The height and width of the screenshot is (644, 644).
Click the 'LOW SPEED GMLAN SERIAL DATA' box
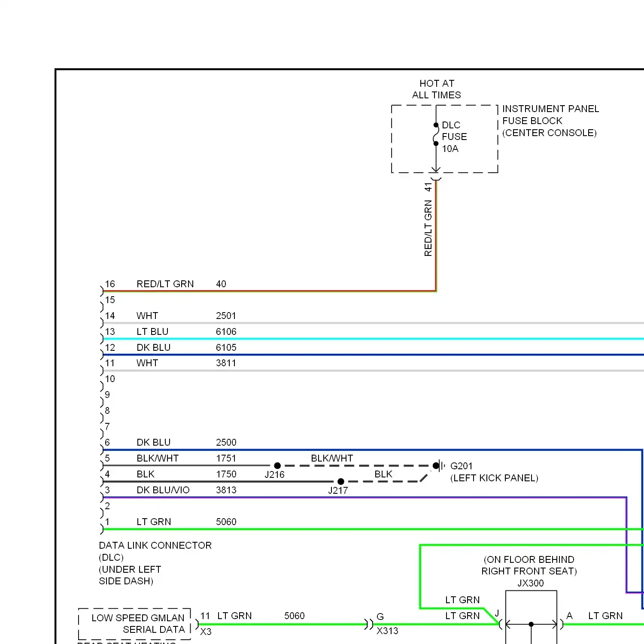134,624
